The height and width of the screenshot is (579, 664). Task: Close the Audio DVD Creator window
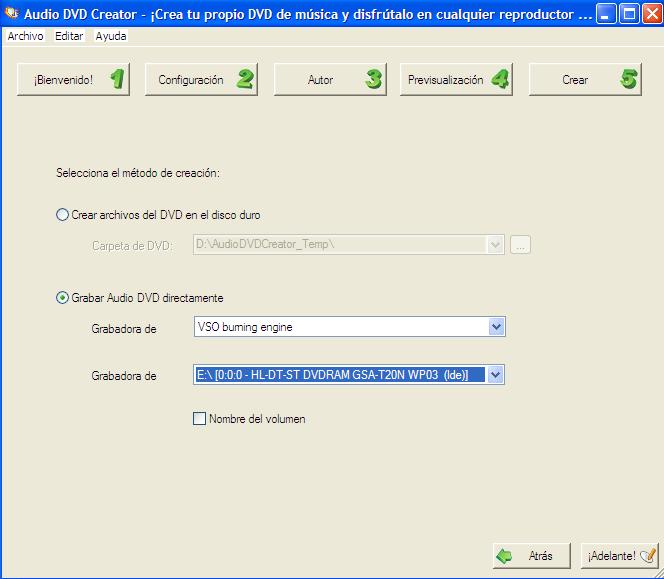click(x=653, y=14)
